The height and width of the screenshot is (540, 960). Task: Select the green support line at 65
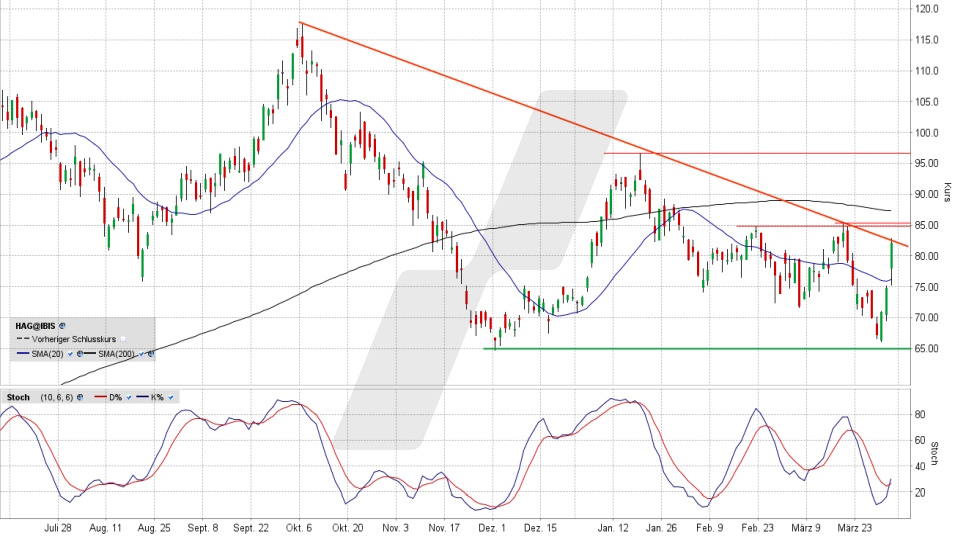(700, 348)
